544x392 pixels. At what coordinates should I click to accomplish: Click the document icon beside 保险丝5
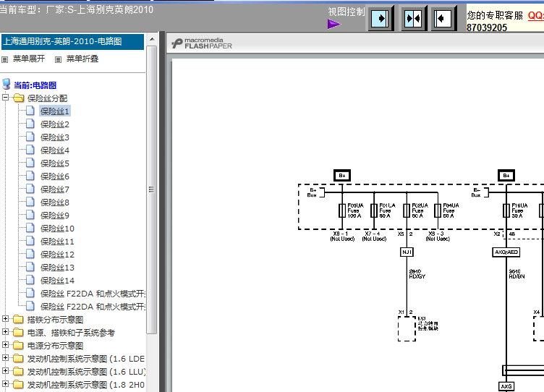tap(30, 163)
